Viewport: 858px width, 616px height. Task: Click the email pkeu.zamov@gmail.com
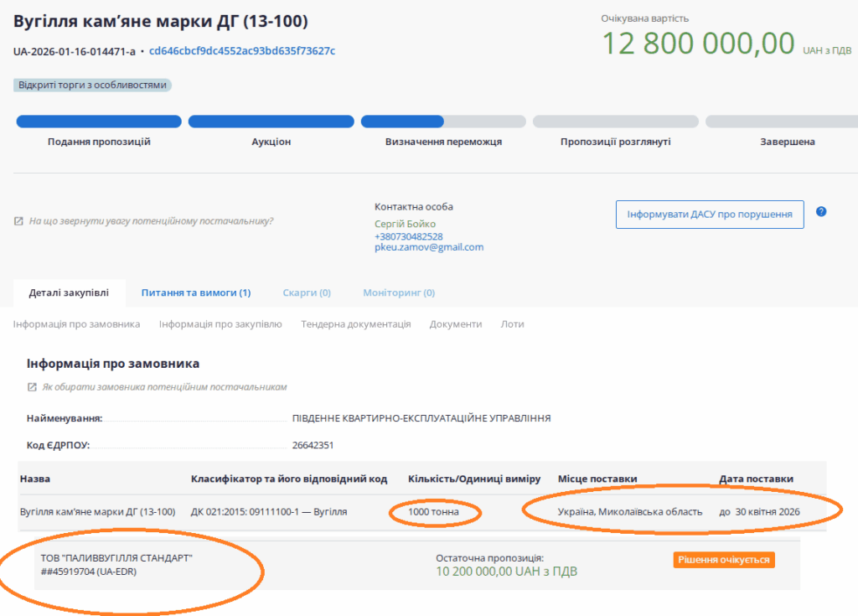pos(429,248)
